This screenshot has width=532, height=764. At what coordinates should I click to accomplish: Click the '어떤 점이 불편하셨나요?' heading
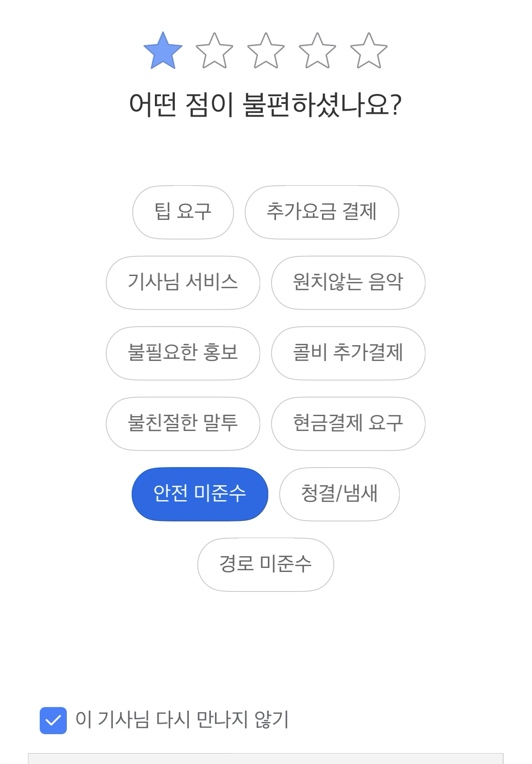[266, 105]
